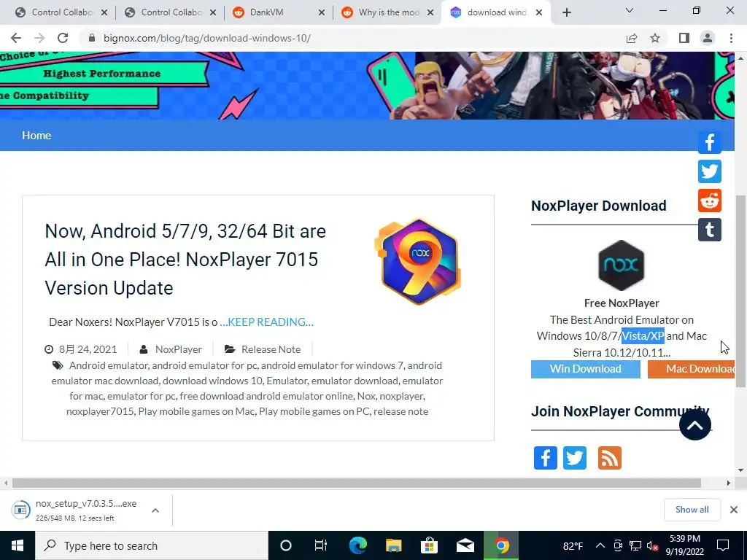The image size is (747, 560).
Task: Click the 'Play mobile games on PC' tag
Action: pos(314,411)
